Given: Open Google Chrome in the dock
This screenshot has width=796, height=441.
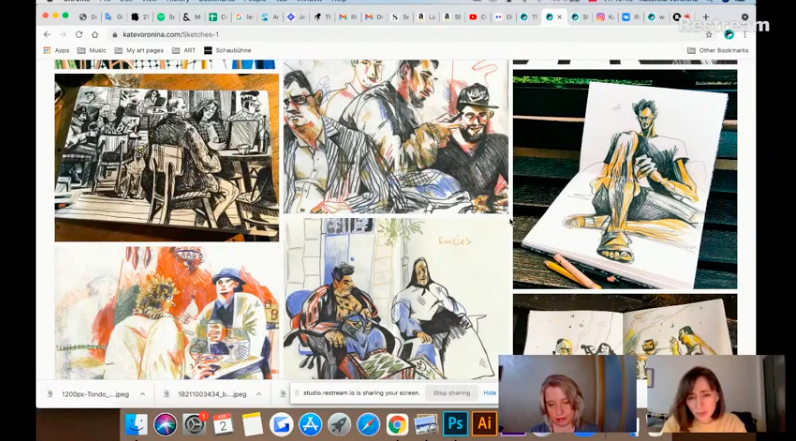Looking at the screenshot, I should coord(397,424).
